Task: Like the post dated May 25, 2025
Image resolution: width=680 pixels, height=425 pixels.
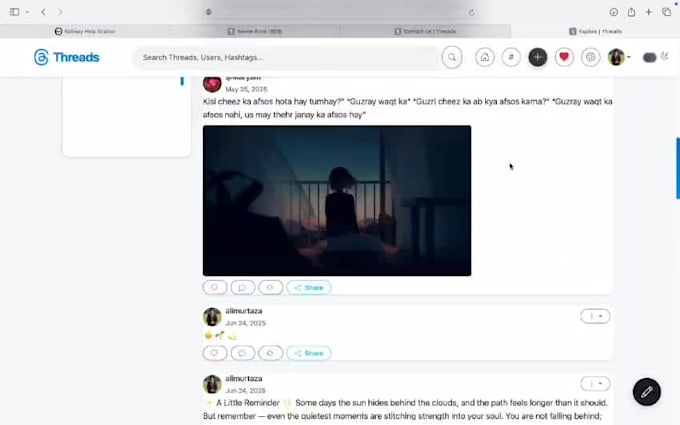Action: click(x=215, y=288)
